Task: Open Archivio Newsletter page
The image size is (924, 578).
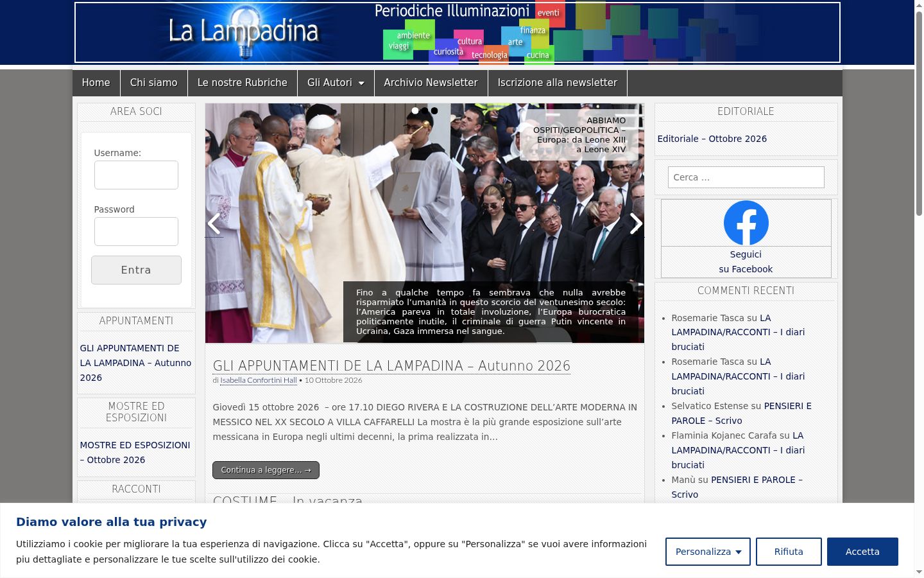Action: [x=431, y=83]
